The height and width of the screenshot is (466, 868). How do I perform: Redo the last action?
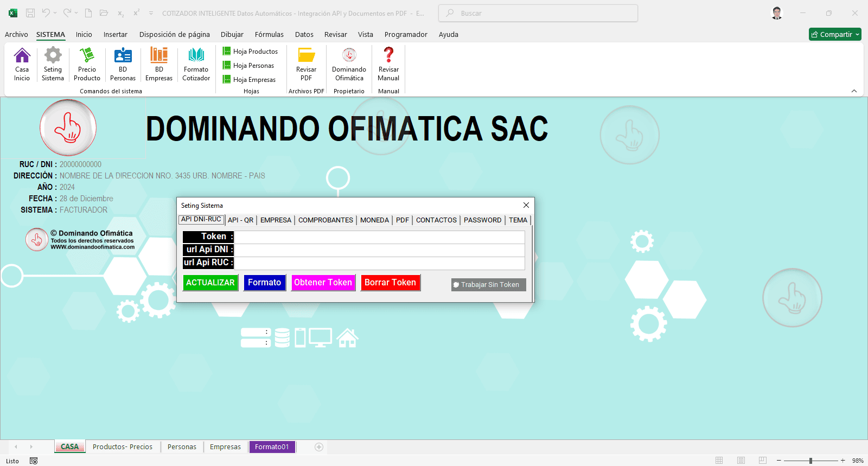(67, 13)
